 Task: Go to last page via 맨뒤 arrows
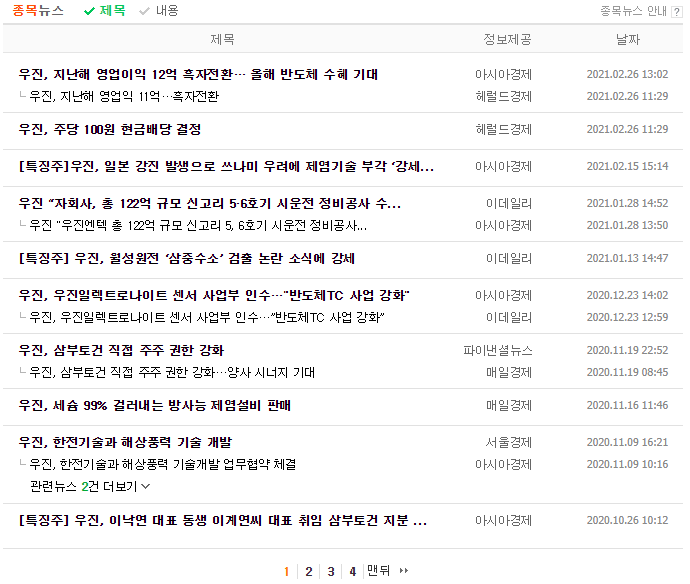[x=388, y=571]
